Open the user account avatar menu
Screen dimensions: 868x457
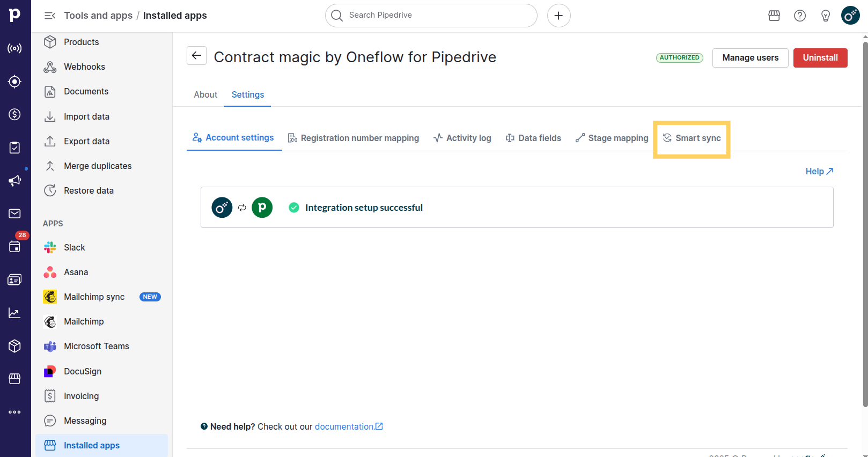(x=850, y=16)
